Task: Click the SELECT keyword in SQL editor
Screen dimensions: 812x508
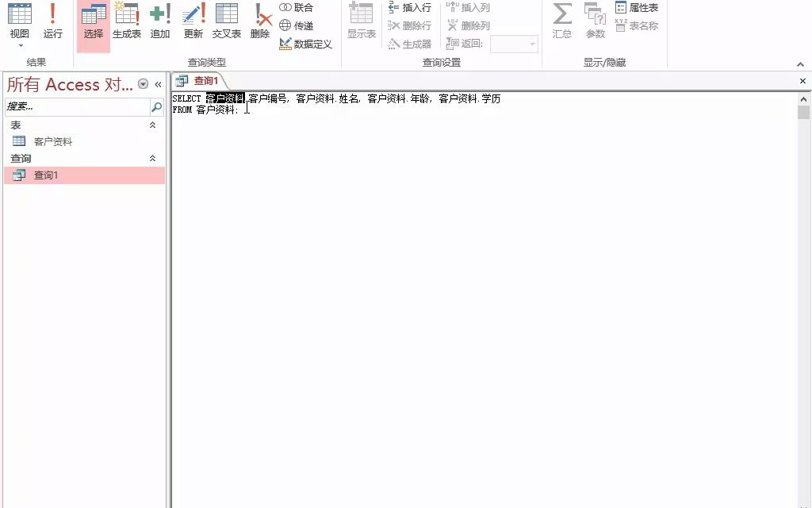Action: (x=186, y=98)
